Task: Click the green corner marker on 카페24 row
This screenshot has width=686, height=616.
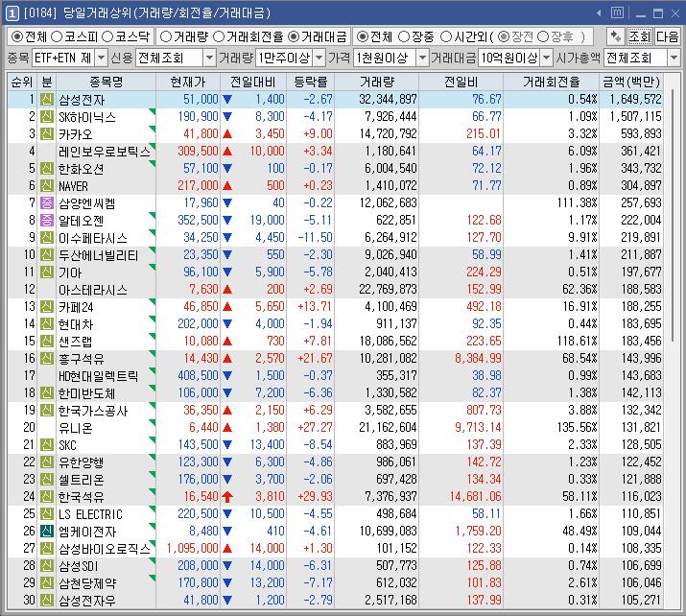Action: tap(153, 301)
